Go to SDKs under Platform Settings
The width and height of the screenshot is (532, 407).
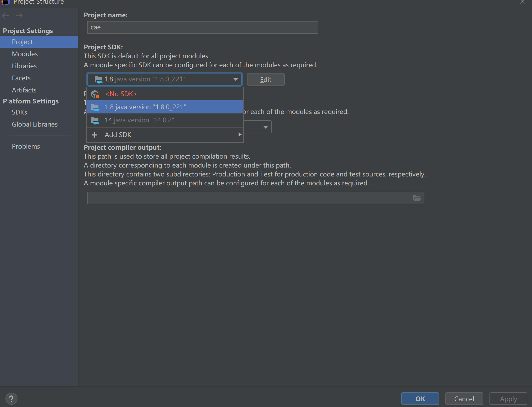pyautogui.click(x=19, y=112)
